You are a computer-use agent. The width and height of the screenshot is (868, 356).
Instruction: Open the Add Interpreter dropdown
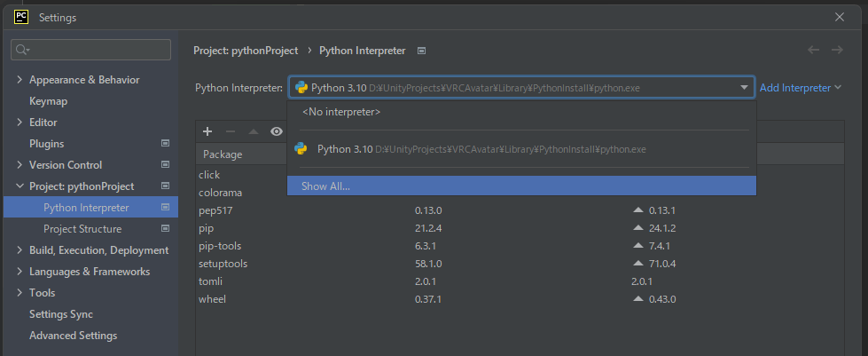click(801, 88)
